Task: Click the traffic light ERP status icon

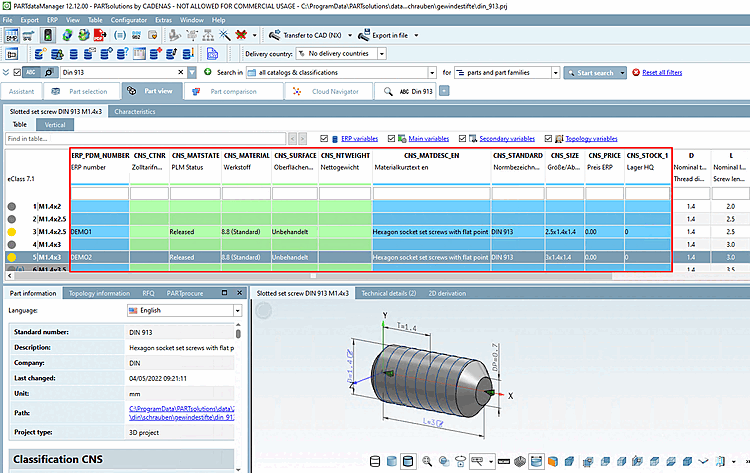Action: click(x=48, y=35)
